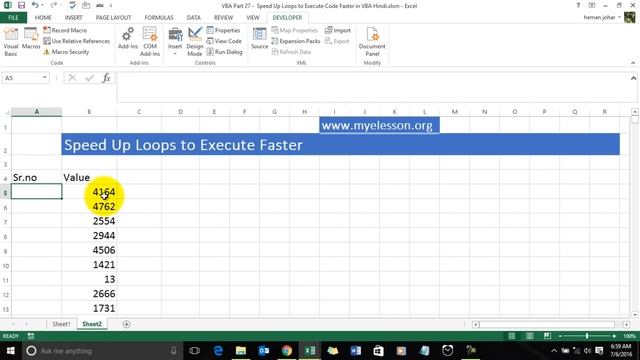Launch Microsoft Edge from taskbar
Screen dimensions: 640x360
coord(218,351)
